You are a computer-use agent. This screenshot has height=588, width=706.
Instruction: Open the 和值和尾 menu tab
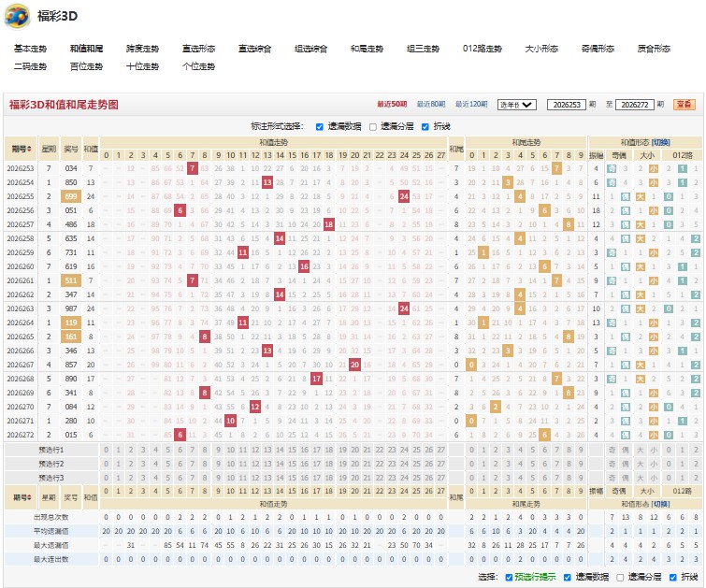coord(86,49)
